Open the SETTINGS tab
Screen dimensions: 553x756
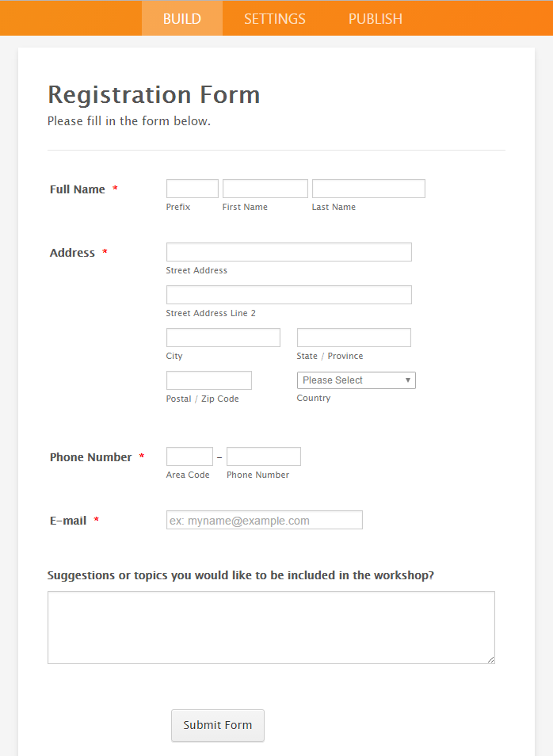275,18
